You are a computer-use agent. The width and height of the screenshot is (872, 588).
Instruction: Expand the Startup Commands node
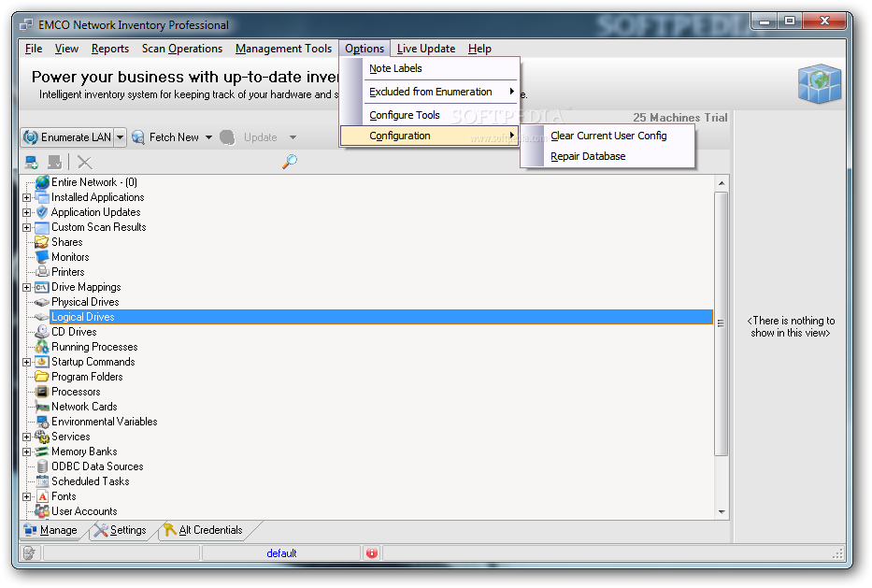(27, 362)
